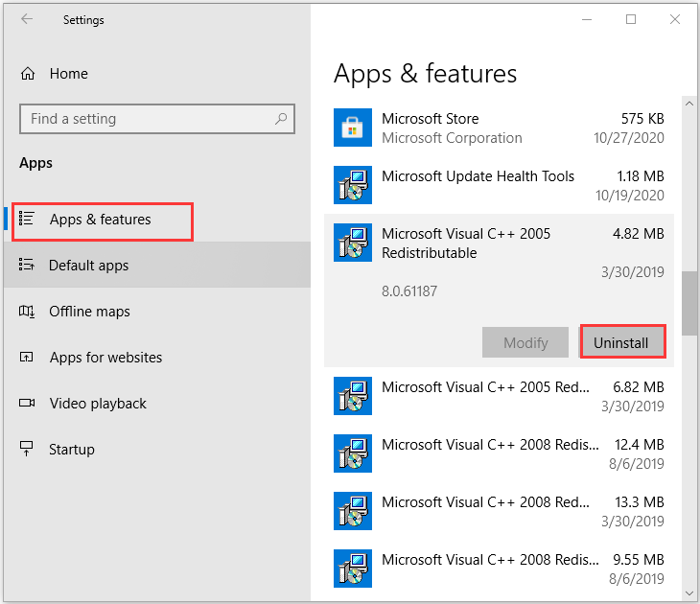Open Apps for websites settings

(x=157, y=358)
